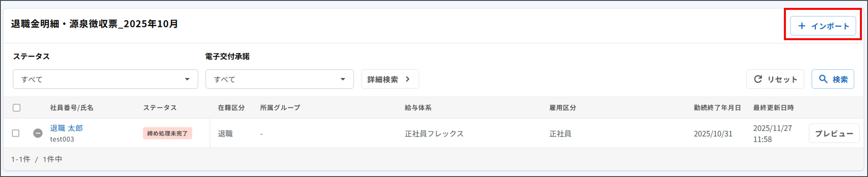
Task: Click the down caret on the ステータス selector
Action: tap(188, 79)
